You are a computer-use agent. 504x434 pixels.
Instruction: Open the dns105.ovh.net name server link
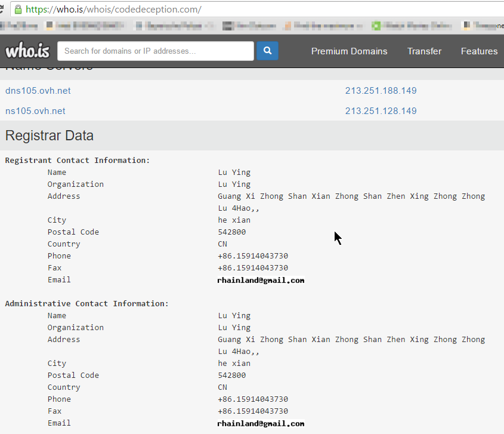38,91
